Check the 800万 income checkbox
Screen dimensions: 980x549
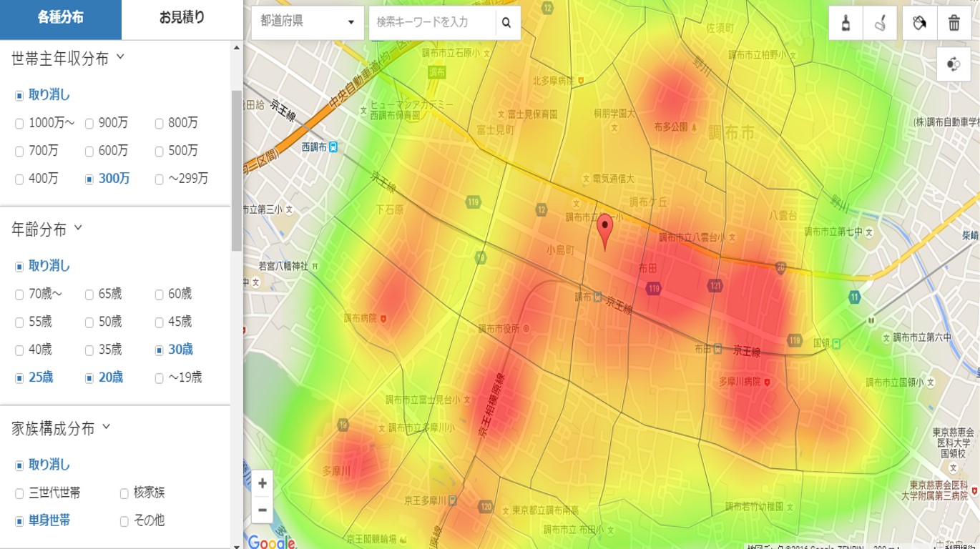coord(160,124)
